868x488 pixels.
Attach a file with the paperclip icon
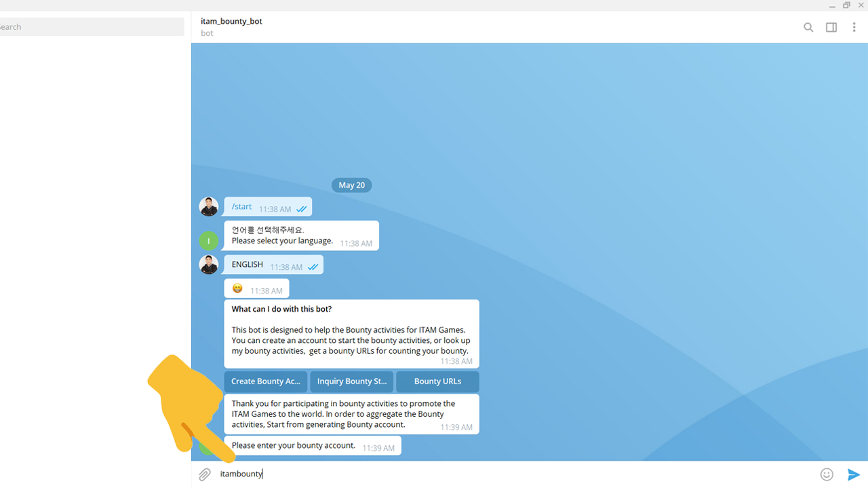(x=204, y=474)
